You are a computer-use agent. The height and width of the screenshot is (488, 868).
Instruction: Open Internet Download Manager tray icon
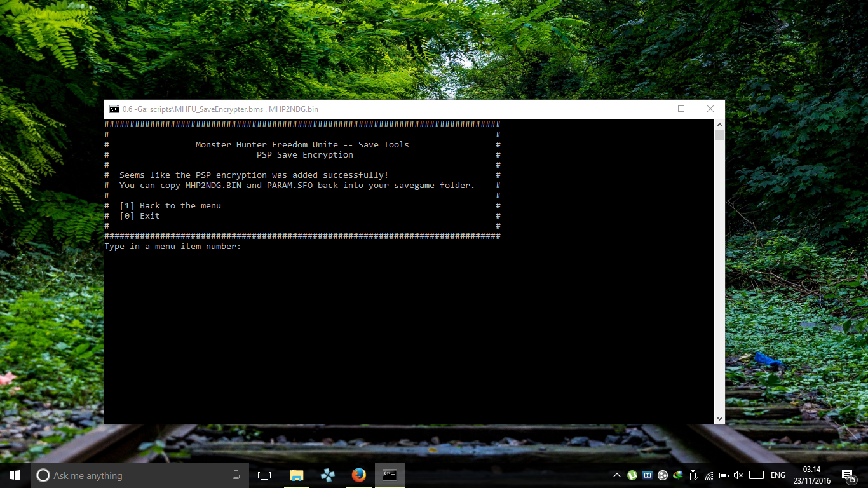pyautogui.click(x=678, y=475)
